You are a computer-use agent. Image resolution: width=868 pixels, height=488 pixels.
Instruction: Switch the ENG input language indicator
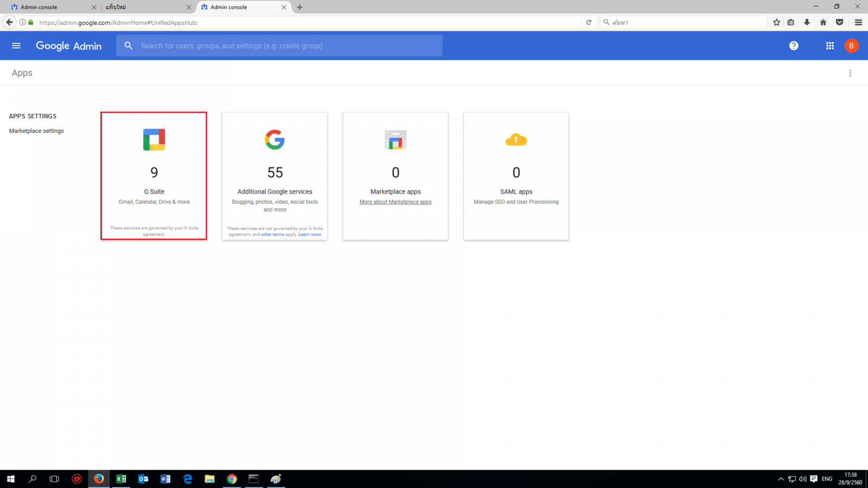point(827,479)
